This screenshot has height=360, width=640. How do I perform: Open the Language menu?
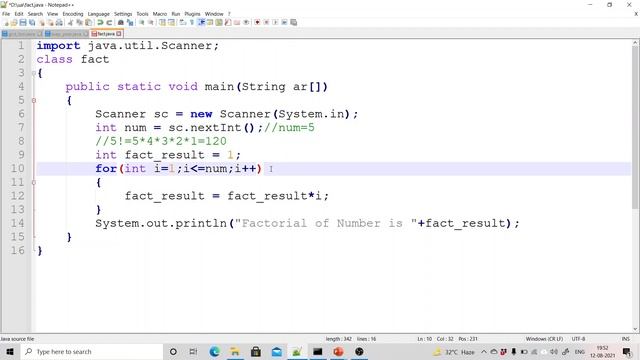click(x=98, y=14)
